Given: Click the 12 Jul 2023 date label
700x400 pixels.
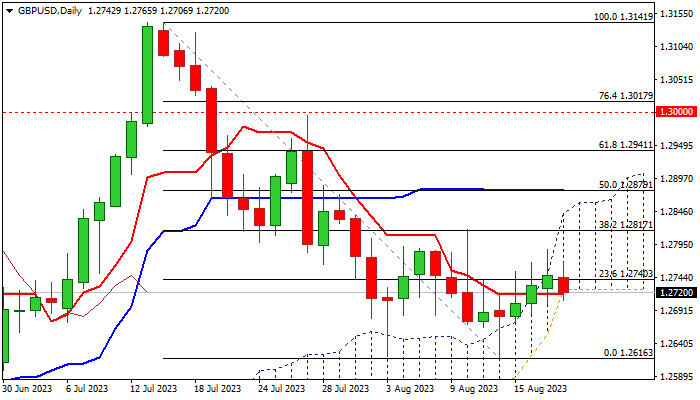Looking at the screenshot, I should click(x=154, y=389).
